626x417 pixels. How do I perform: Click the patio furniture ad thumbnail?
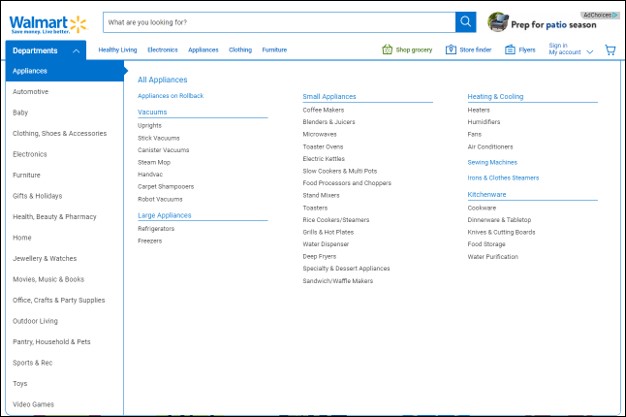[498, 22]
